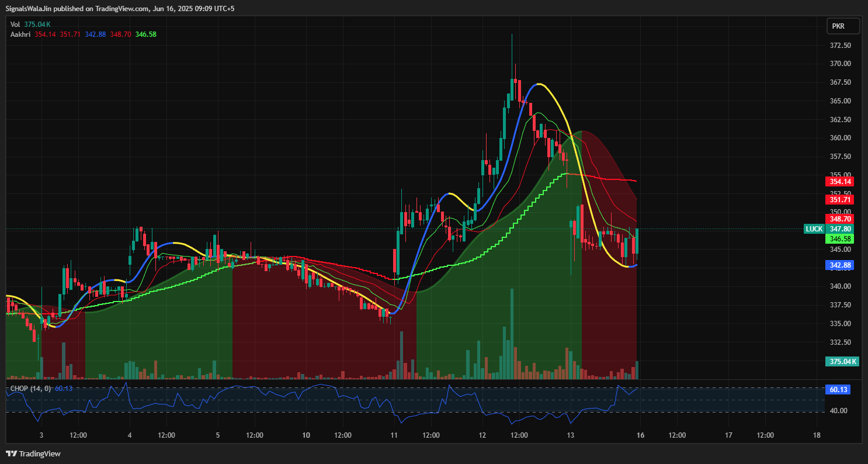Click price scale level 337.50
Screen dimensions: 868x464
tap(840, 305)
